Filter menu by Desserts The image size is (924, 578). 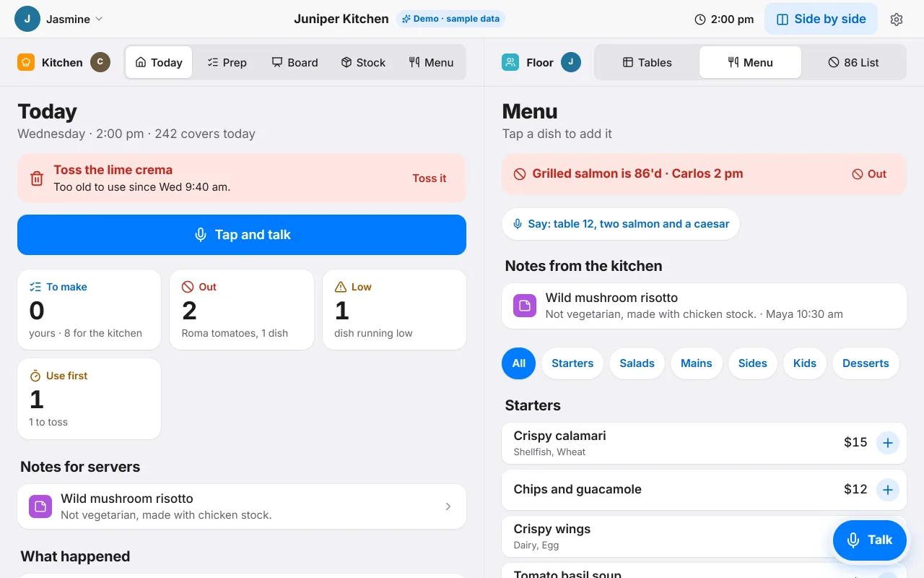coord(866,363)
